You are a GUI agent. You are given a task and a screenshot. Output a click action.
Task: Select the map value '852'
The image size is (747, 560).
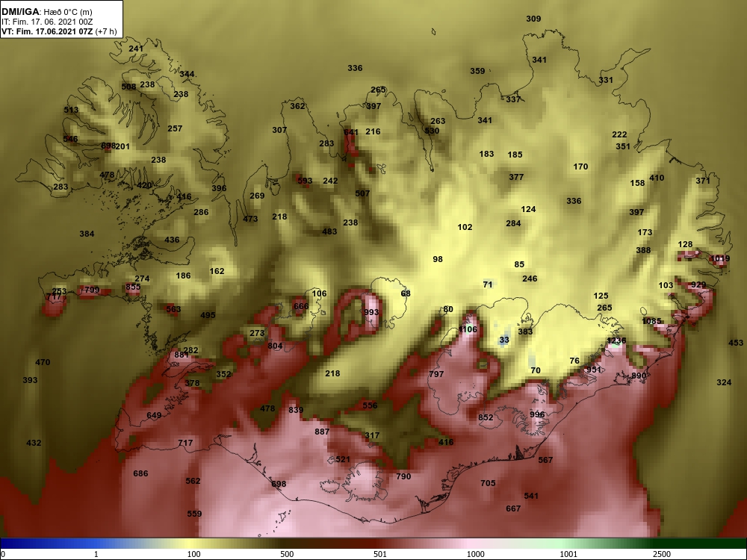pyautogui.click(x=486, y=417)
